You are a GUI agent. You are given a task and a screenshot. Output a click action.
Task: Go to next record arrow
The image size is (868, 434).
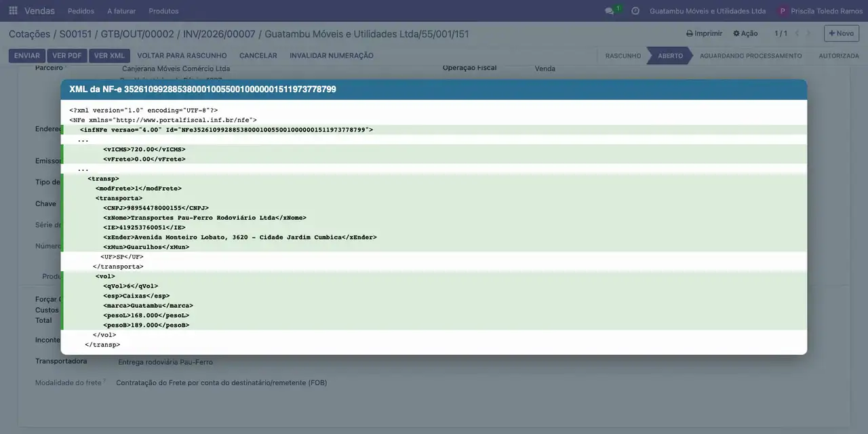click(x=808, y=33)
